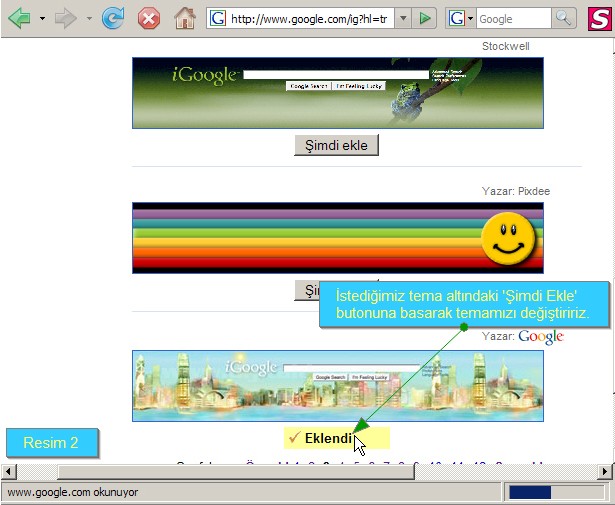Open the frog iGoogle theme preview

pyautogui.click(x=338, y=93)
